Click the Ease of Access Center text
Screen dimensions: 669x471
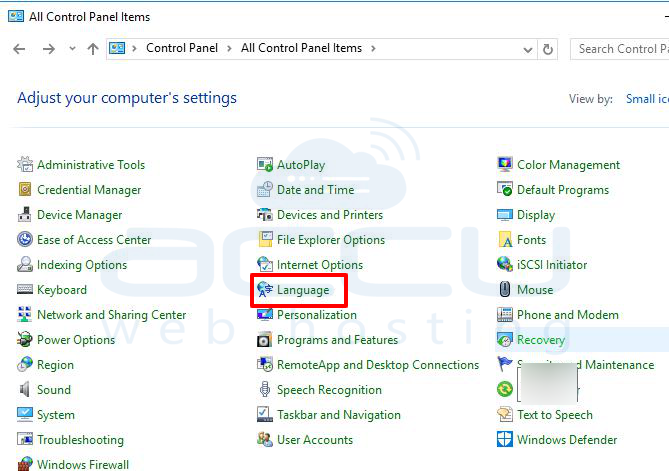94,240
